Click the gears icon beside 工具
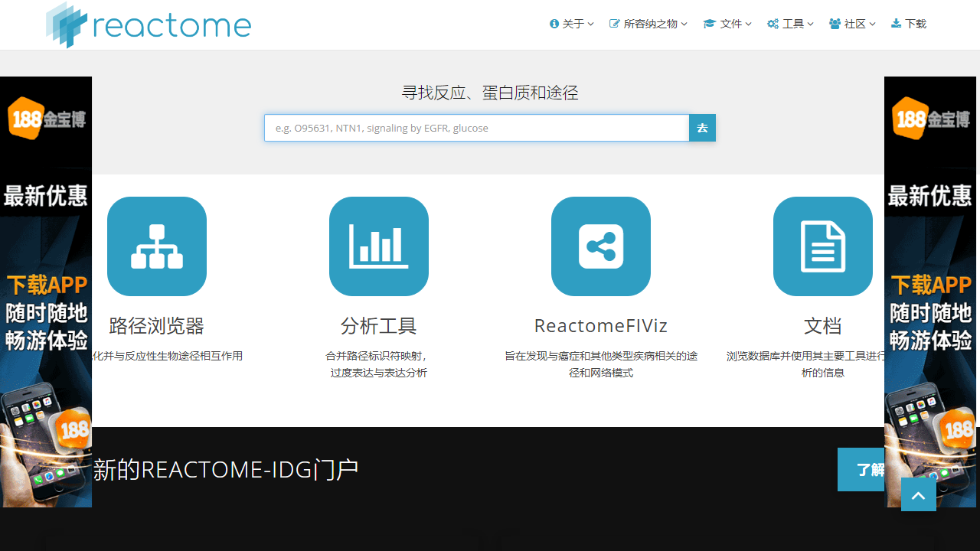The height and width of the screenshot is (551, 980). click(x=773, y=24)
